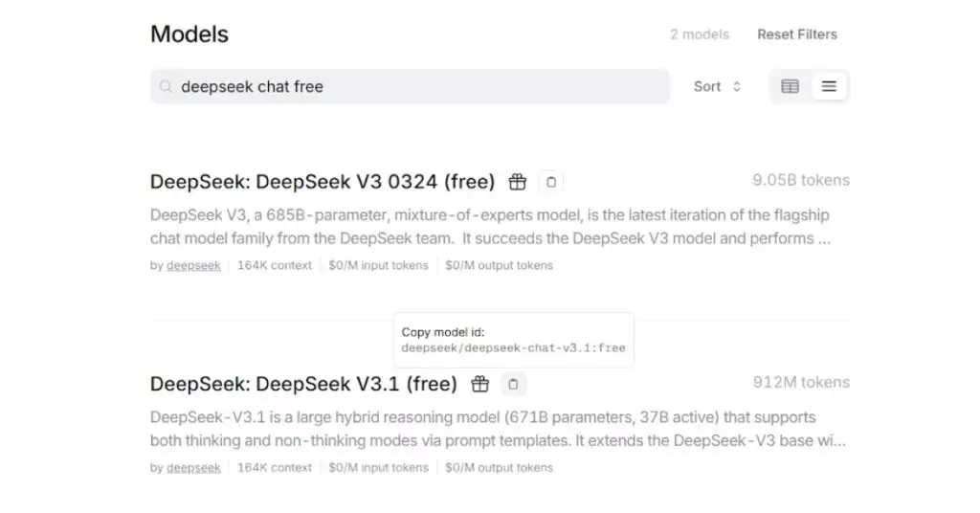Screen dimensions: 980x513
Task: Click gift icon beside DeepSeek V3.1
Action: (480, 384)
